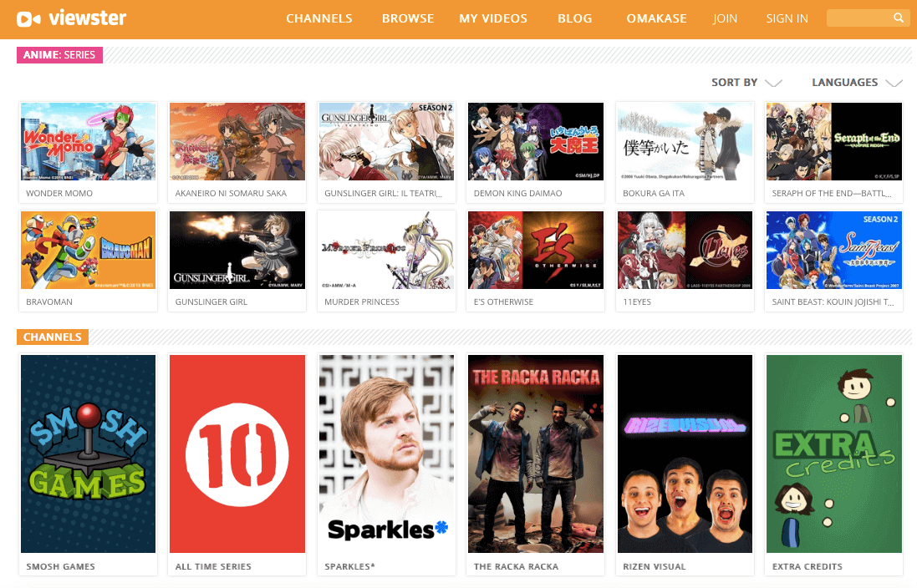The height and width of the screenshot is (588, 917).
Task: Expand the Sort By dropdown
Action: [x=746, y=83]
